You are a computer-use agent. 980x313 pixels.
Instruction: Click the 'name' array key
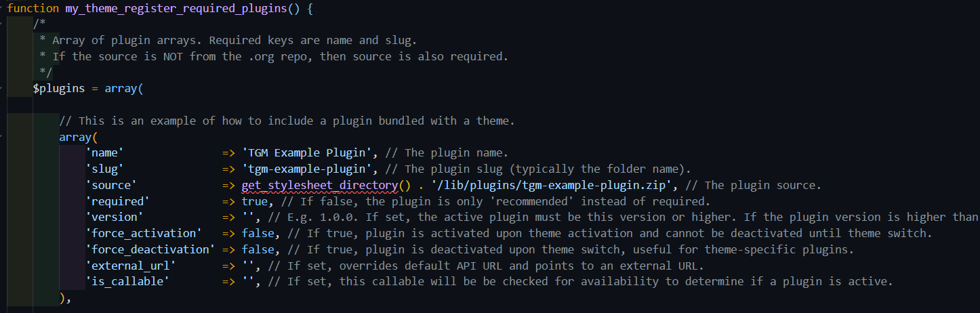click(104, 153)
